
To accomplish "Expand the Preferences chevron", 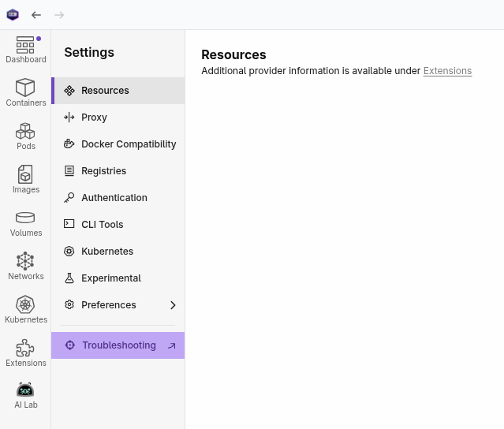I will 173,305.
